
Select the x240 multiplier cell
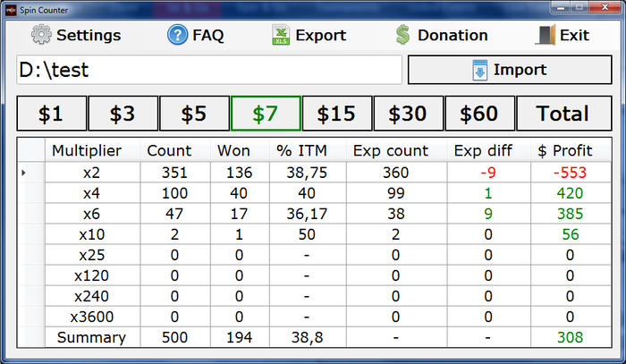(92, 297)
